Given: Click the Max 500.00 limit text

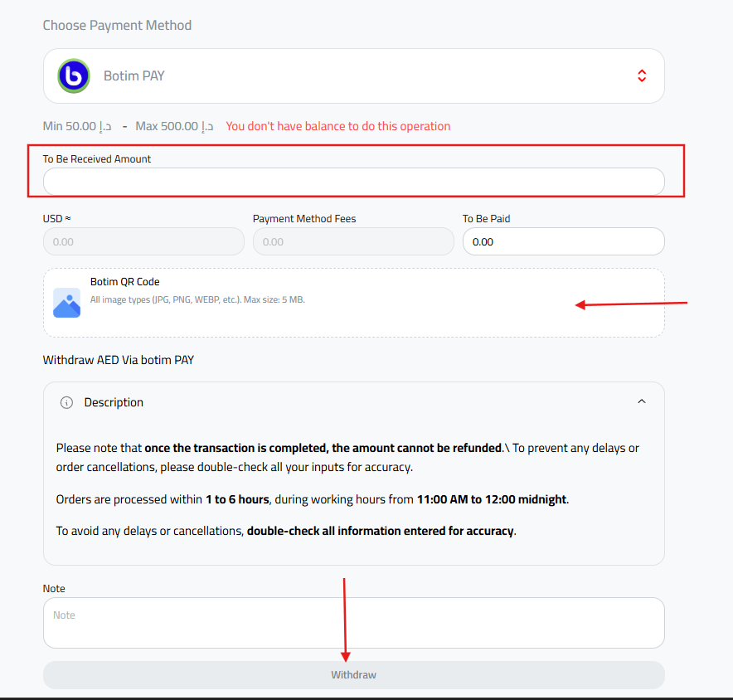Looking at the screenshot, I should point(174,126).
